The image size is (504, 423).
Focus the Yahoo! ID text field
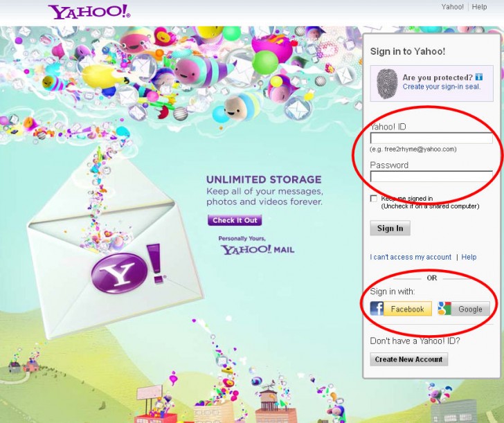click(431, 138)
